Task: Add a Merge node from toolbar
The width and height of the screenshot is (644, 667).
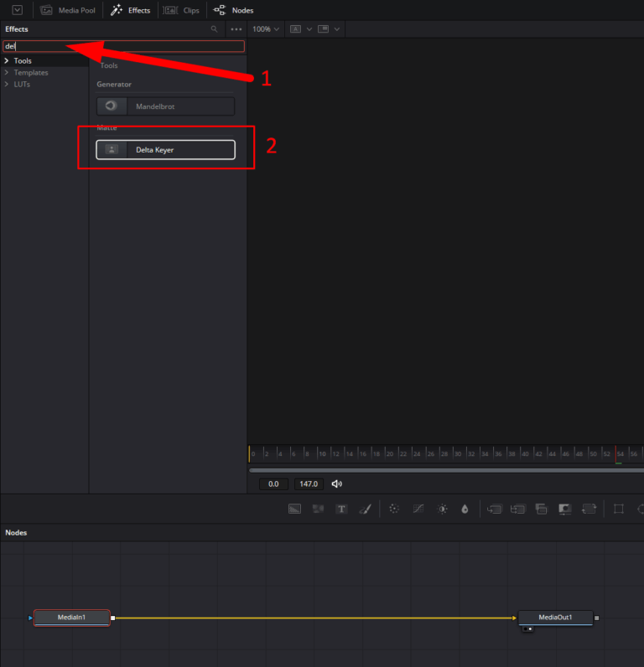Action: tap(495, 509)
